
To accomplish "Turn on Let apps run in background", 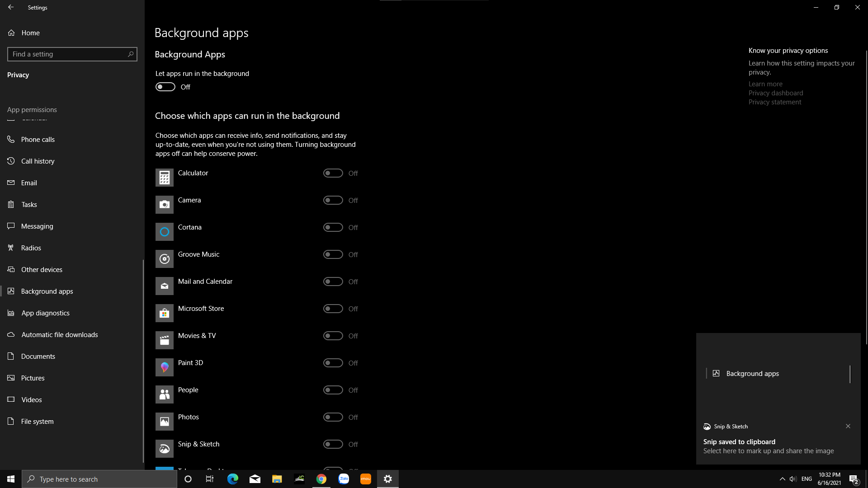I will coord(165,87).
